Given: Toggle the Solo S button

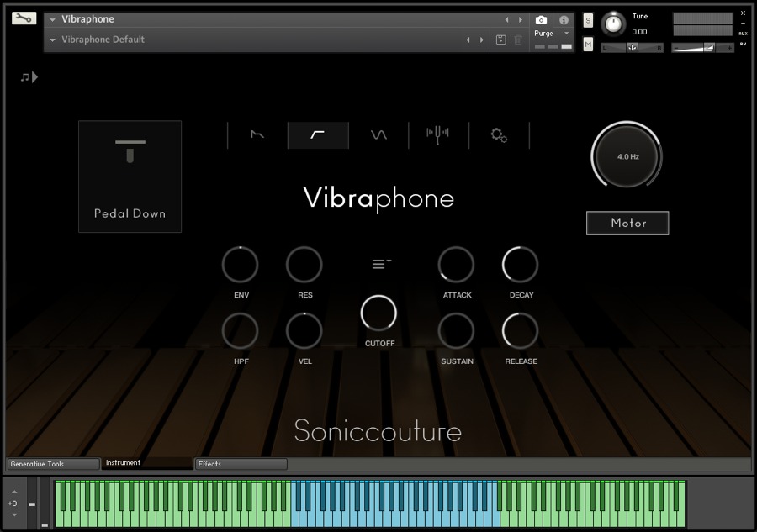Looking at the screenshot, I should click(588, 20).
